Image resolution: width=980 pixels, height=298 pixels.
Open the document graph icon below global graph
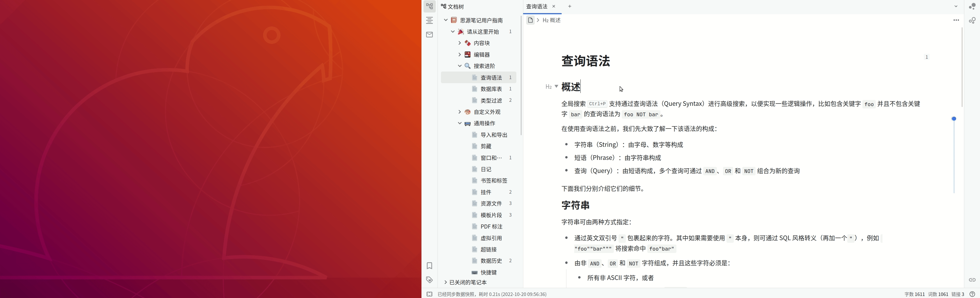coord(972,21)
